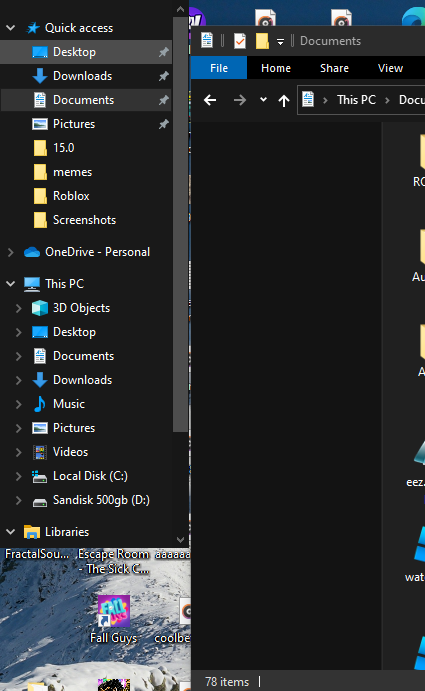Image resolution: width=425 pixels, height=691 pixels.
Task: Select Downloads under This PC
Action: point(82,380)
